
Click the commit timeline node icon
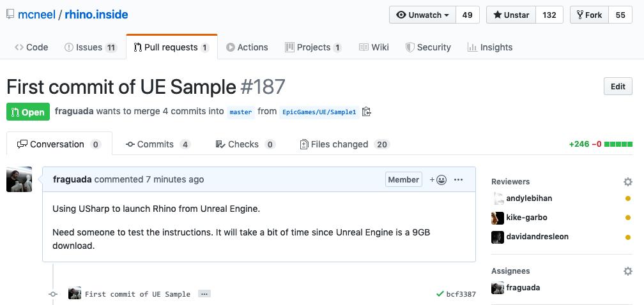[52, 294]
